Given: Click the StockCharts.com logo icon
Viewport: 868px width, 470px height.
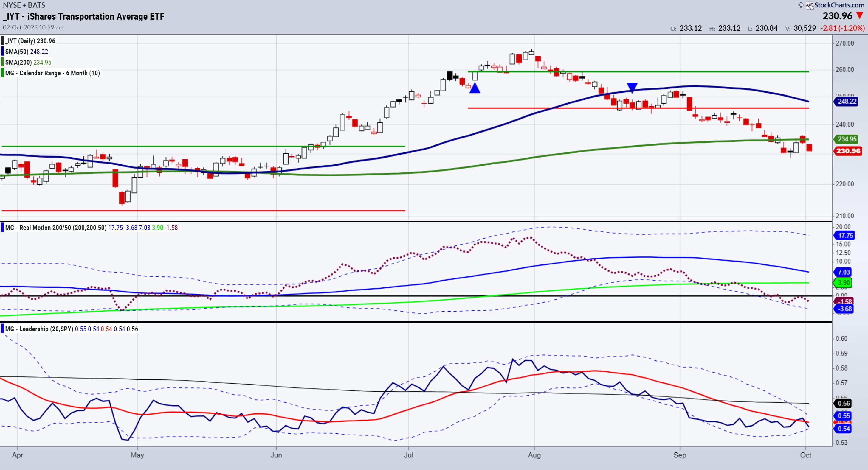Looking at the screenshot, I should click(x=809, y=5).
